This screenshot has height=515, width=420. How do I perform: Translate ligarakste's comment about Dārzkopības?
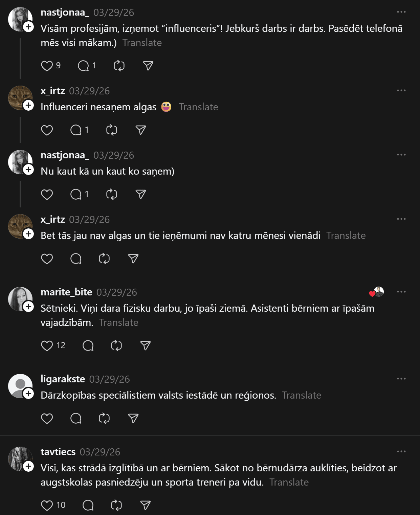tap(302, 395)
